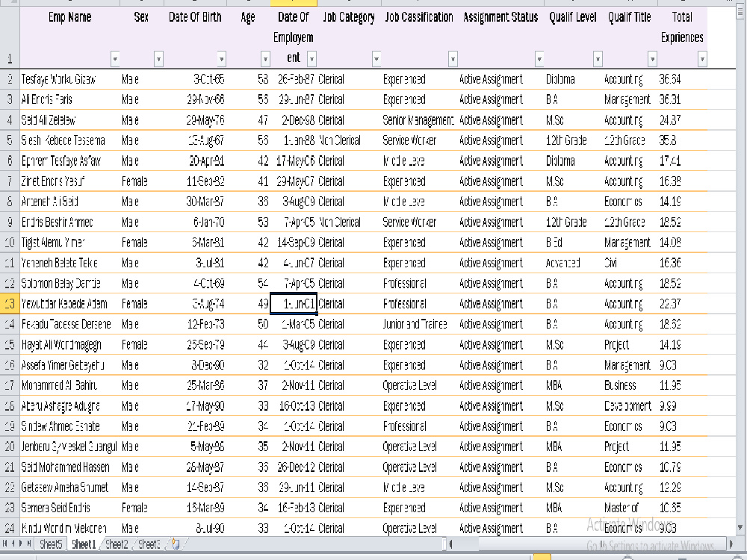Click Service Worker cell in row 9
Screen dimensions: 747x560
pyautogui.click(x=418, y=223)
